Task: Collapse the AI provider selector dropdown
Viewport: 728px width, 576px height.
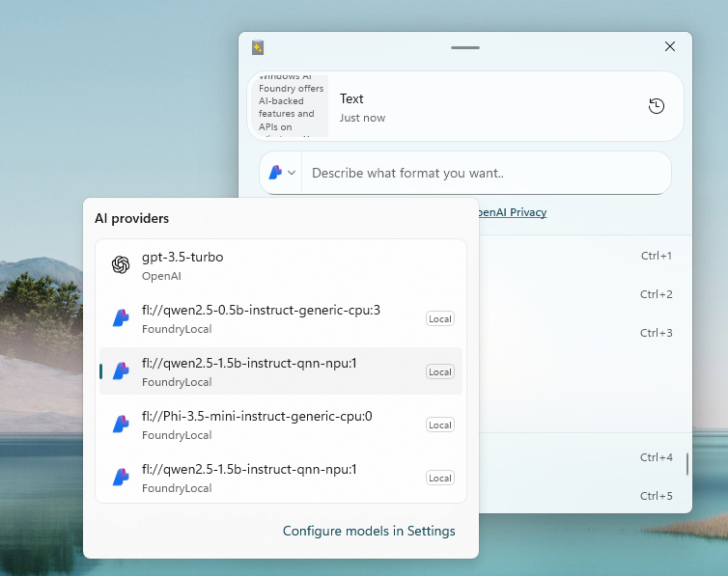Action: coord(281,173)
